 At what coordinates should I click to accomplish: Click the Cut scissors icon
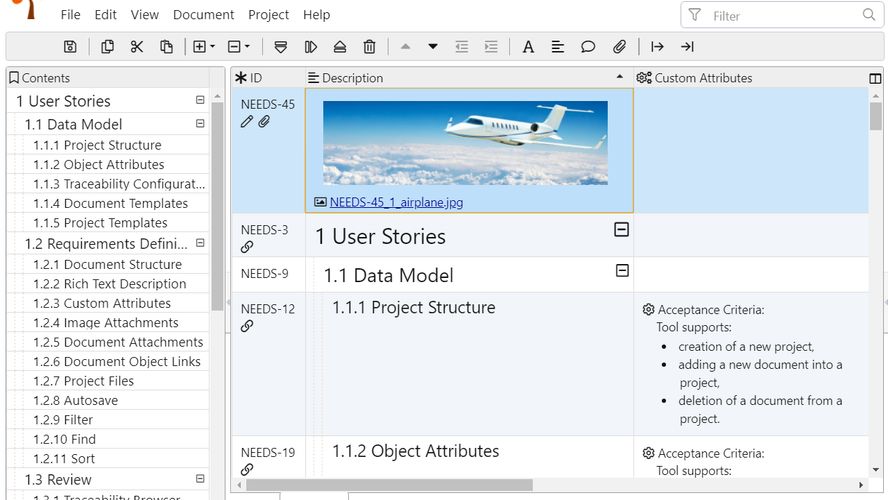[137, 47]
